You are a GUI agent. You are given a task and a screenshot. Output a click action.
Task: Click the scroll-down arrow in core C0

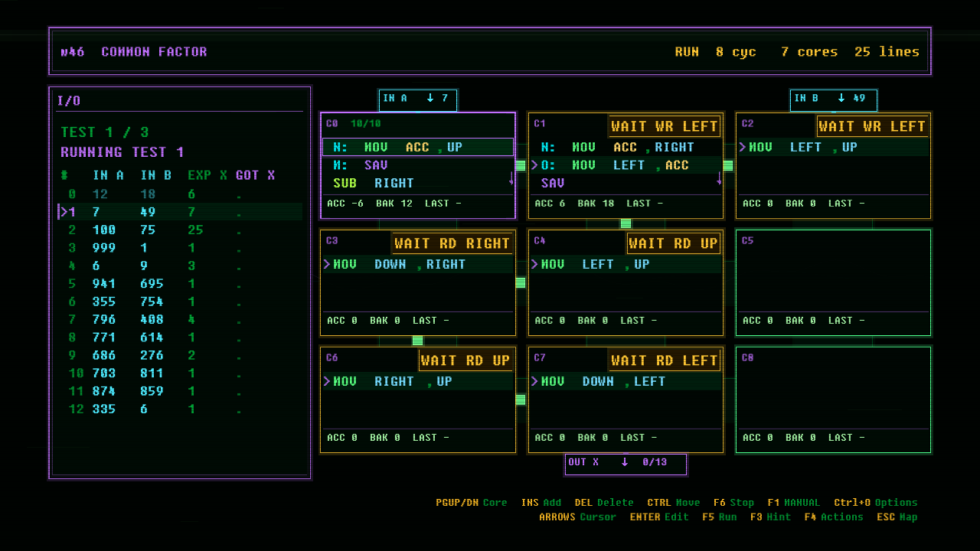[x=511, y=179]
